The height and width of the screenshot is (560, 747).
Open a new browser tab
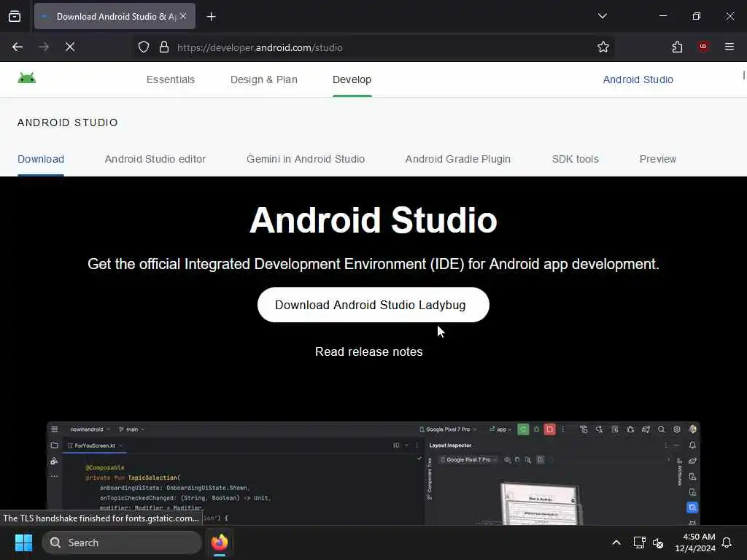point(211,17)
